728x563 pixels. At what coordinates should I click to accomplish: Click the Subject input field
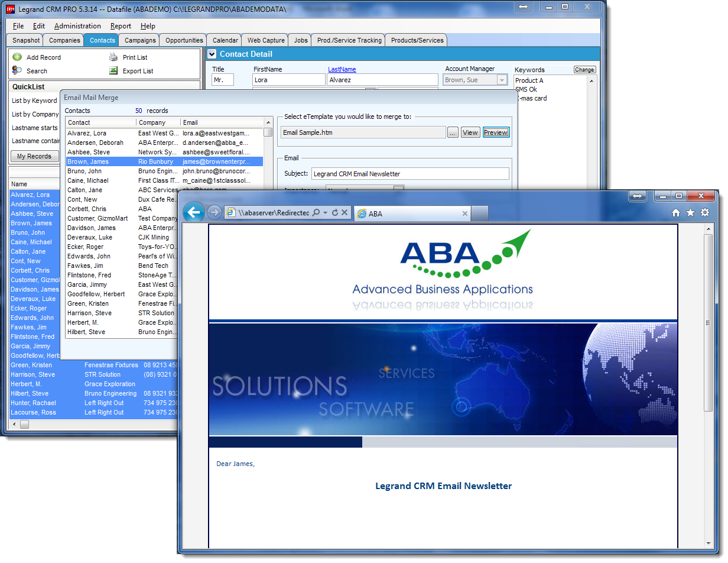[410, 174]
